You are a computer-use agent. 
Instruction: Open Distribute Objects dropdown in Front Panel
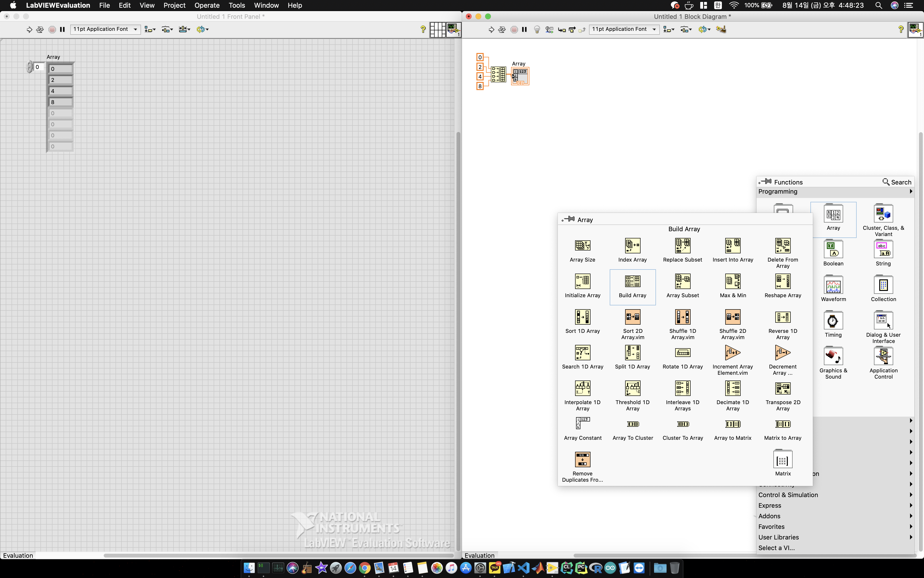167,29
